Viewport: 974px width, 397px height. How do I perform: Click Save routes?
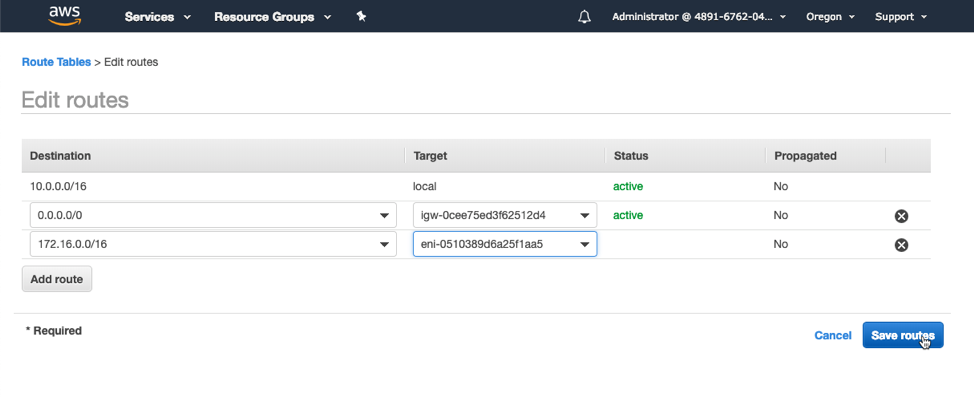tap(903, 335)
